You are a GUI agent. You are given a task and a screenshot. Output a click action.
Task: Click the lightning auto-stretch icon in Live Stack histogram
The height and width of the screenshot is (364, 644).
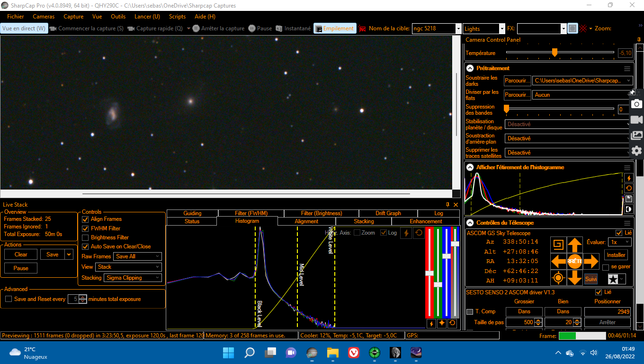click(406, 233)
